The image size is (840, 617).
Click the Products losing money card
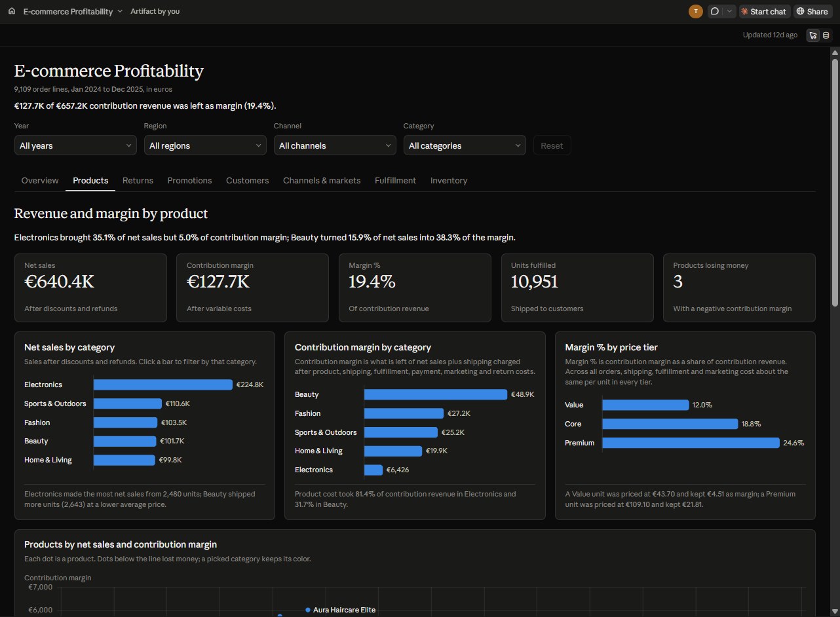tap(739, 288)
